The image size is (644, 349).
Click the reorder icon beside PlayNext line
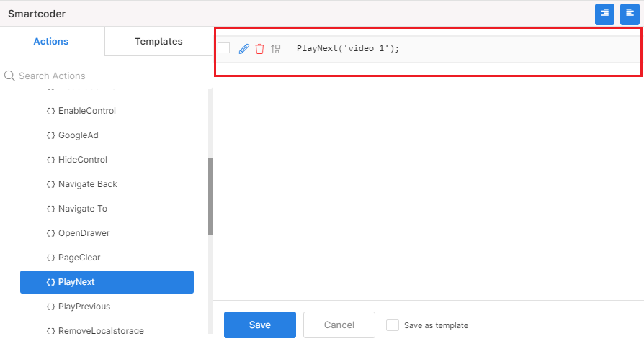pos(276,49)
